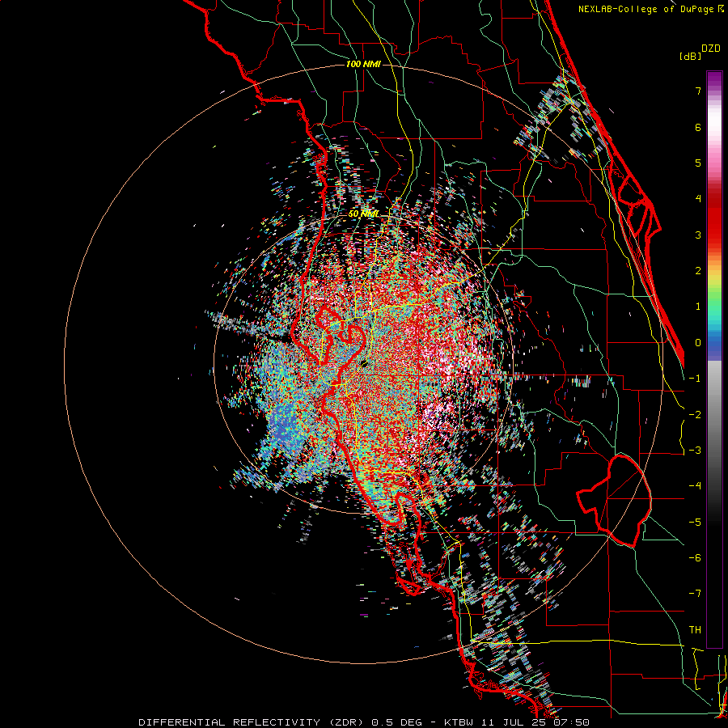Viewport: 728px width, 728px height.
Task: Click the 2 dB scale tick label
Action: click(x=698, y=271)
